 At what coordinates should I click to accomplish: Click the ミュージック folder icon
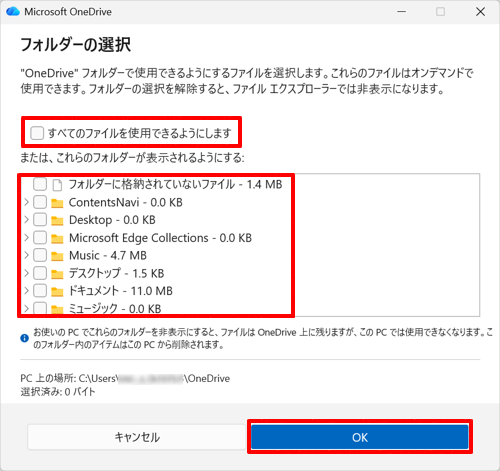(x=57, y=309)
